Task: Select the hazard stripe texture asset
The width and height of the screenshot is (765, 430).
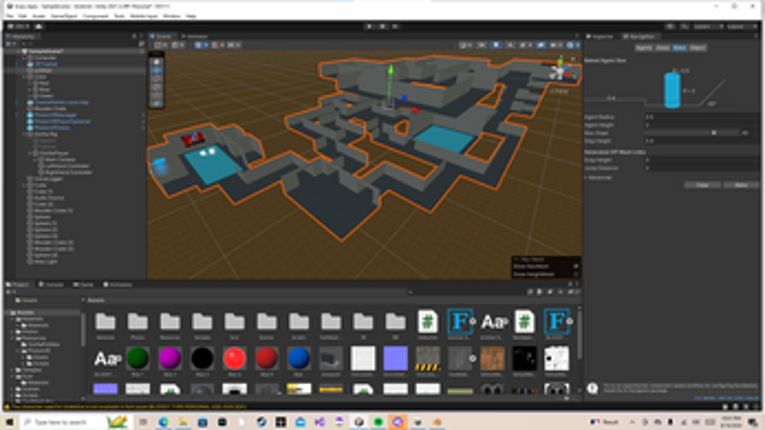Action: [427, 359]
